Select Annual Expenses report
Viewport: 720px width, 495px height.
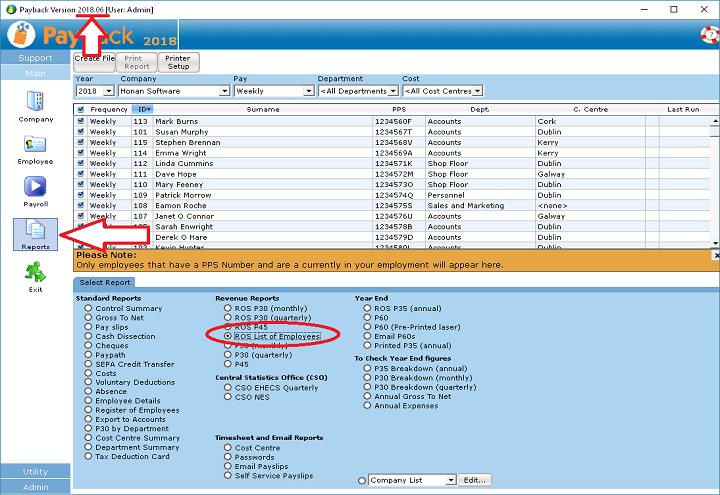[x=367, y=405]
